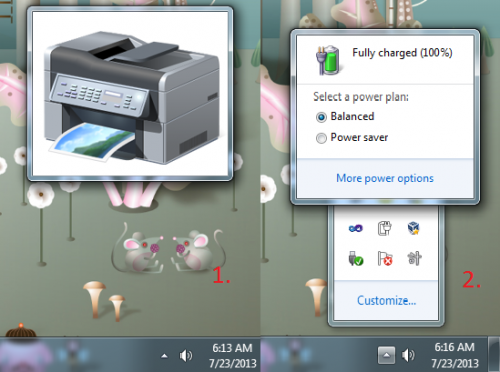
Task: Click Safely Remove Hardware USB icon
Action: [x=356, y=258]
